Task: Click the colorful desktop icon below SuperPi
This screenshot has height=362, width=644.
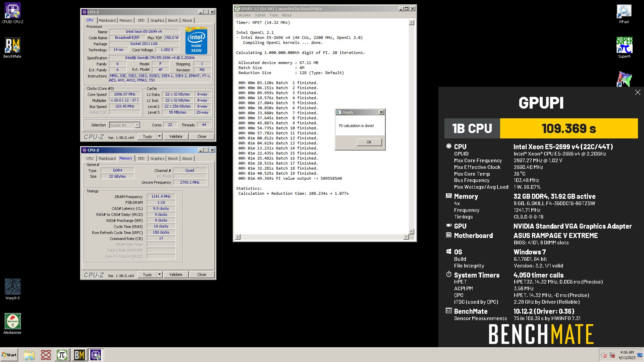Action: tap(624, 79)
